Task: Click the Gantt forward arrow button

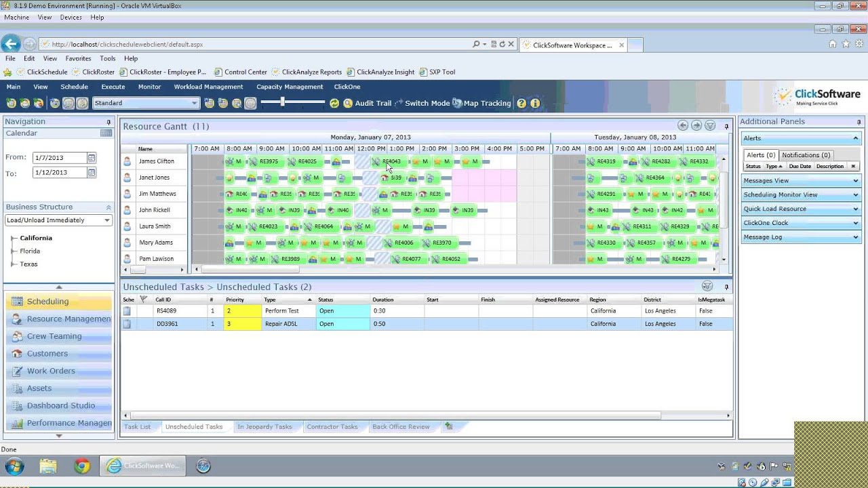Action: (x=696, y=125)
